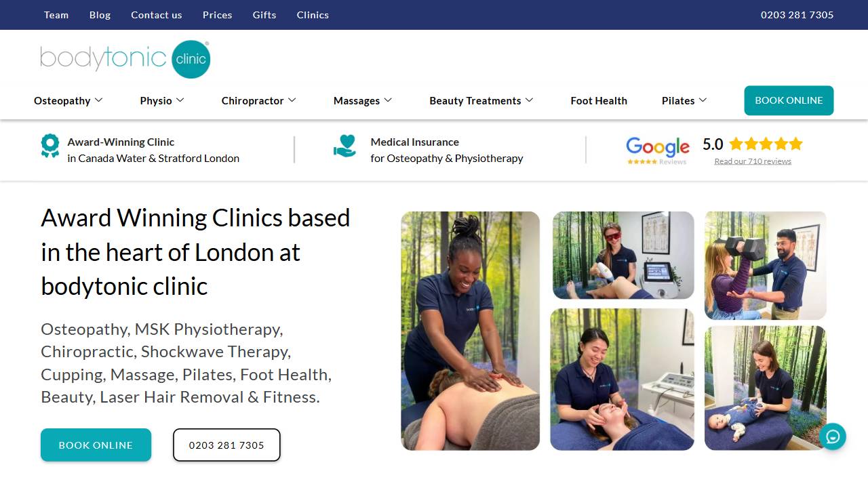Click the bodytonic clinic logo
The width and height of the screenshot is (868, 488).
coord(125,59)
